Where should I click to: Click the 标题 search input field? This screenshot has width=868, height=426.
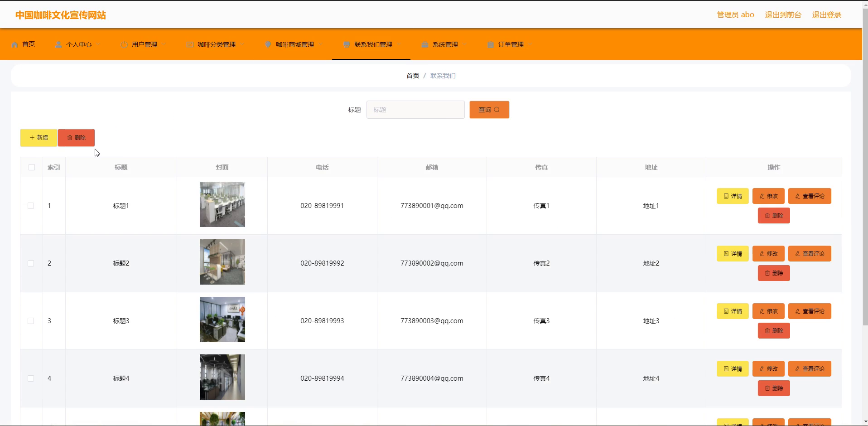(415, 110)
